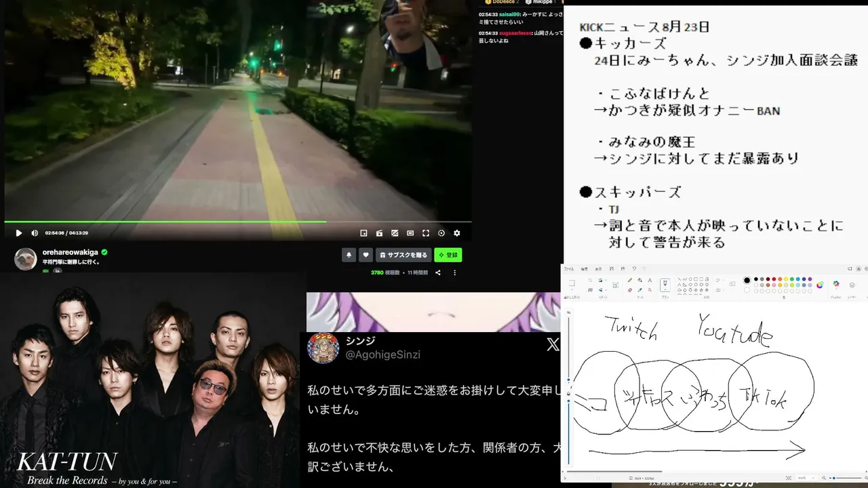
Task: Open orehareowakiga channel avatar
Action: point(25,259)
